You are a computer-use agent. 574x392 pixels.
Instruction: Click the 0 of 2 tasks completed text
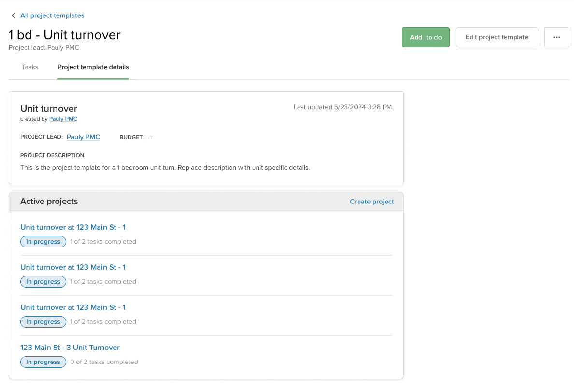click(104, 362)
